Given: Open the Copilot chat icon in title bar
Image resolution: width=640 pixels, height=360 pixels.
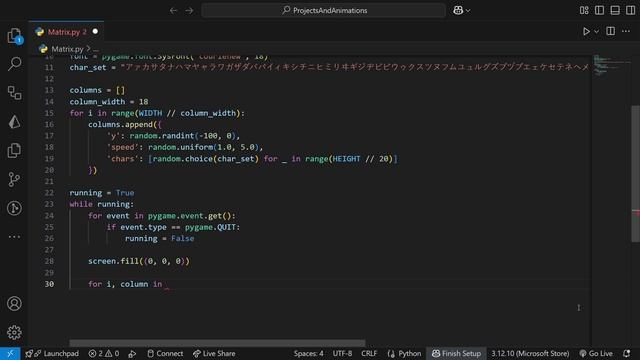Looking at the screenshot, I should click(x=458, y=11).
